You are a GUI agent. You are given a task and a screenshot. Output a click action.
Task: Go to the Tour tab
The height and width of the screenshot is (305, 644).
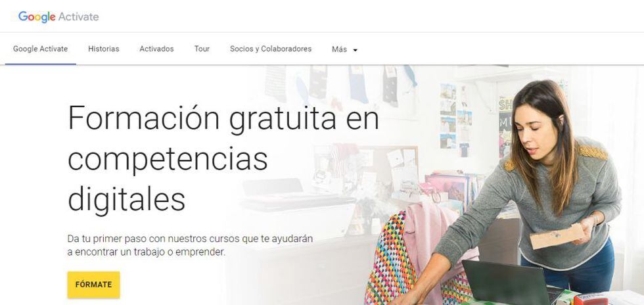pos(202,49)
